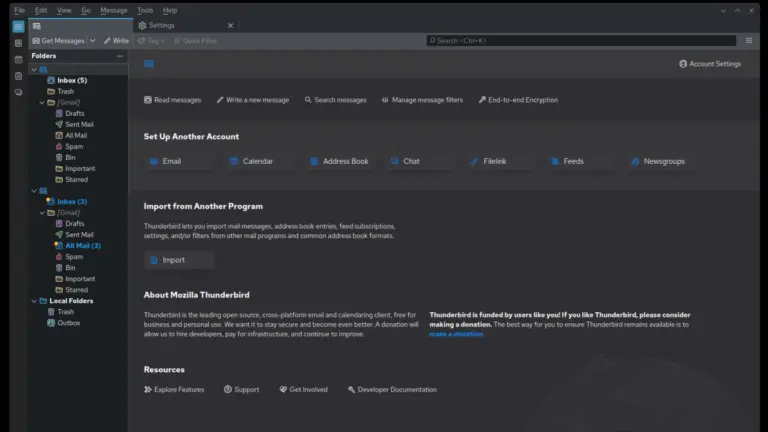Viewport: 768px width, 432px height.
Task: Open Folders pane options ellipsis
Action: 120,56
